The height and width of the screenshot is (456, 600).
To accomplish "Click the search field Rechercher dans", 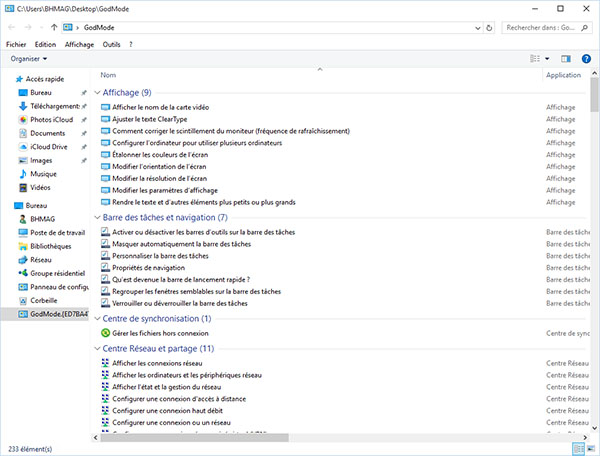I will click(x=545, y=27).
